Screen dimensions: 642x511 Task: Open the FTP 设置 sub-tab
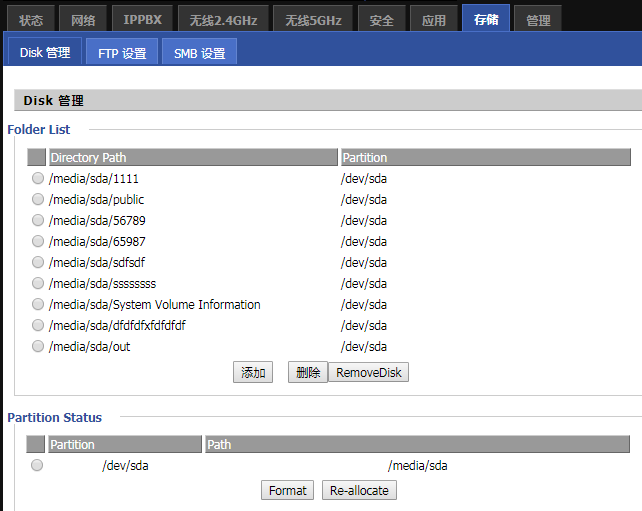pyautogui.click(x=122, y=53)
